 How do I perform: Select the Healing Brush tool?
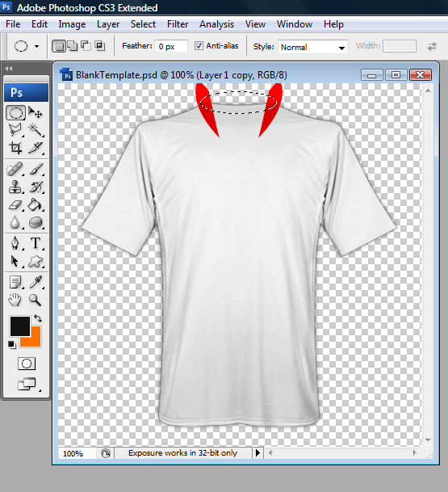(15, 170)
